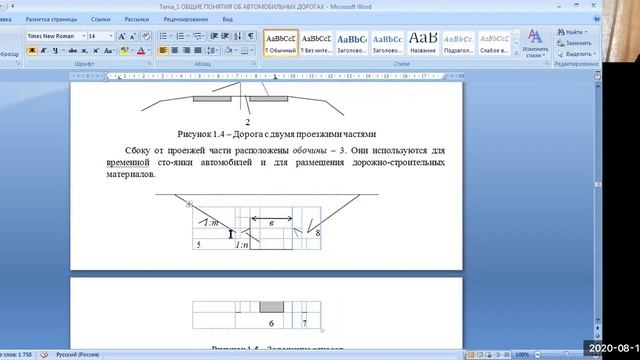Viewport: 640px width, 360px height.
Task: Open the Рассылки tab
Action: [137, 19]
